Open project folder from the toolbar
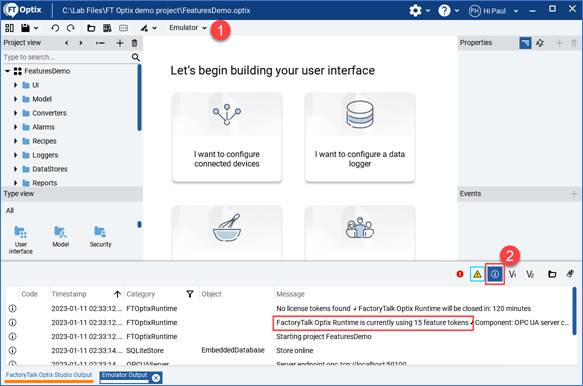This screenshot has width=583, height=386. (91, 28)
